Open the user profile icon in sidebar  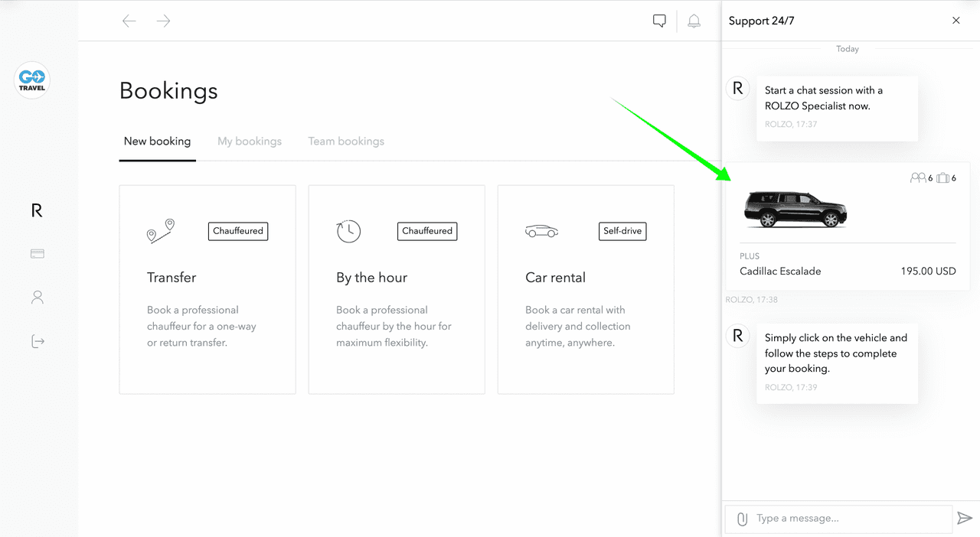[x=37, y=298]
